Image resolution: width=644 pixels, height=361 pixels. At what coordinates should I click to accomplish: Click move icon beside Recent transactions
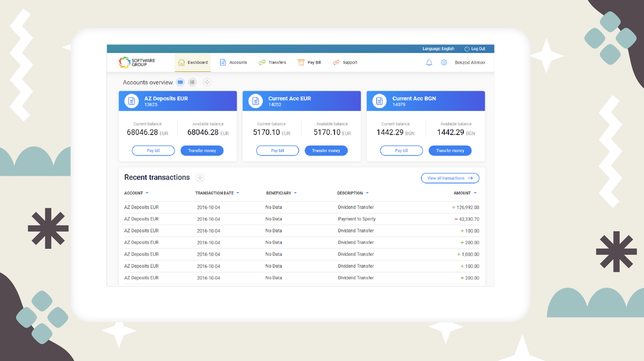[x=200, y=178]
